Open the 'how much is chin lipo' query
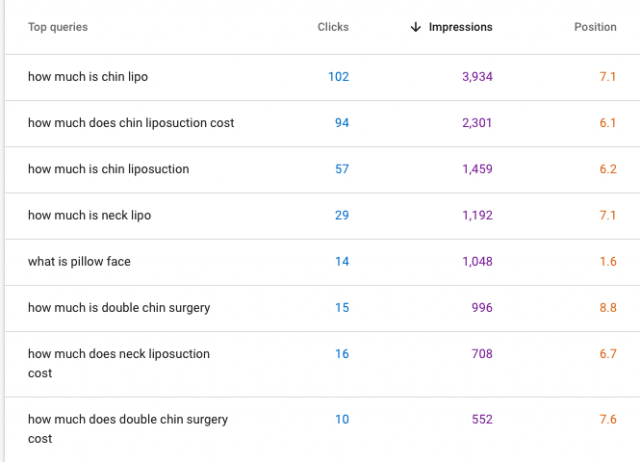This screenshot has height=462, width=640. [88, 77]
